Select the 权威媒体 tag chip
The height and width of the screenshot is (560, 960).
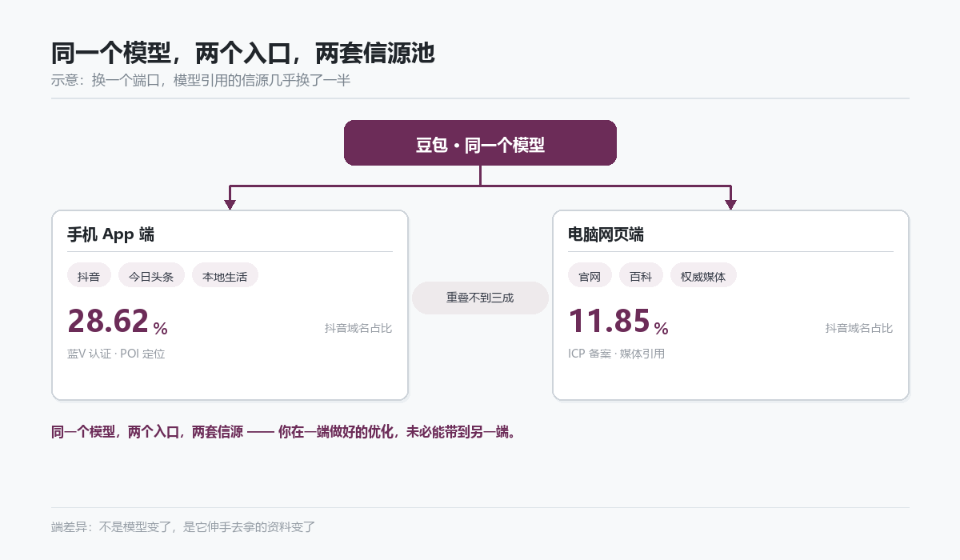[703, 277]
